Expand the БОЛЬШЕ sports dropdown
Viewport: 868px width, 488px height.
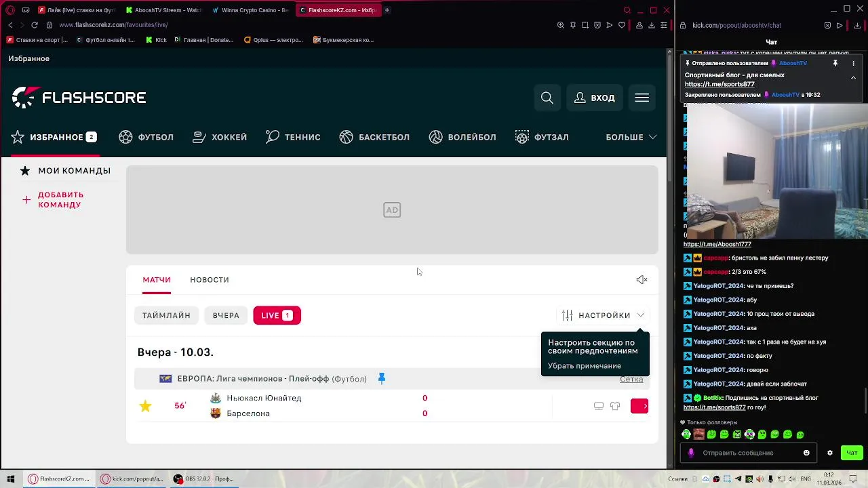pyautogui.click(x=631, y=137)
